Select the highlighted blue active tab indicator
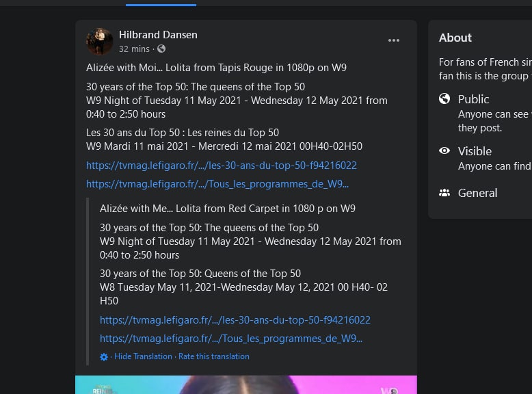This screenshot has height=394, width=532. (x=161, y=5)
